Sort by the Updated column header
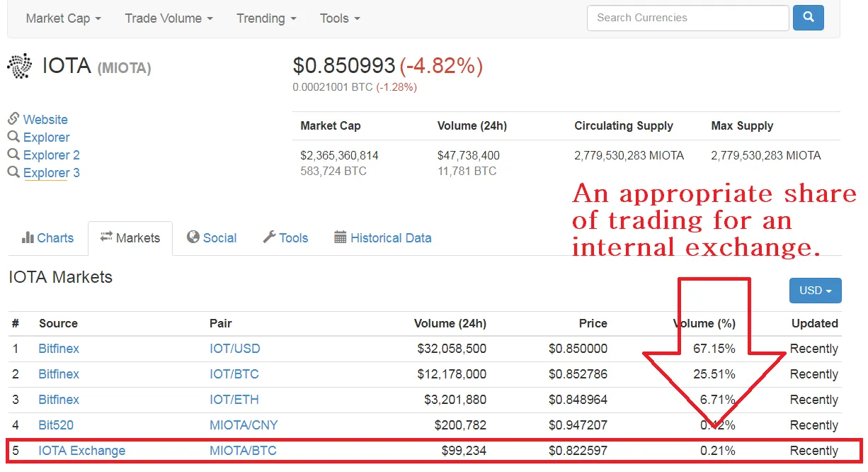 coord(815,323)
